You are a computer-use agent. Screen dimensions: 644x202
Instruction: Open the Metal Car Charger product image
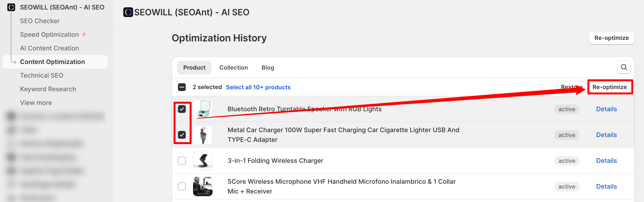[203, 135]
